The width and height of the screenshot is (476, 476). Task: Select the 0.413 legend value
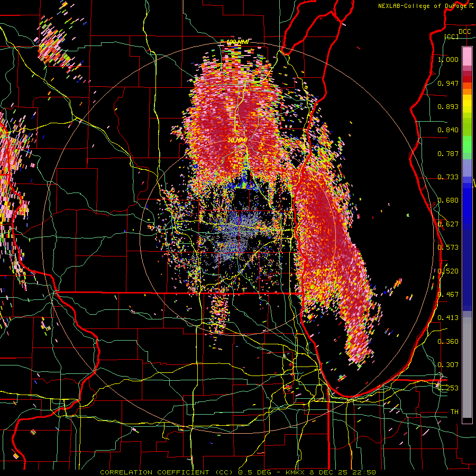(448, 318)
